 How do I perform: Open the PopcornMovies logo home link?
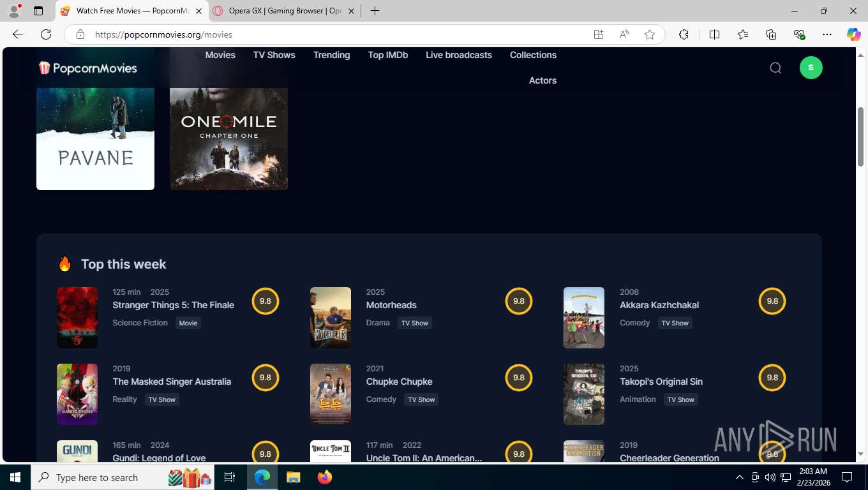[x=88, y=68]
